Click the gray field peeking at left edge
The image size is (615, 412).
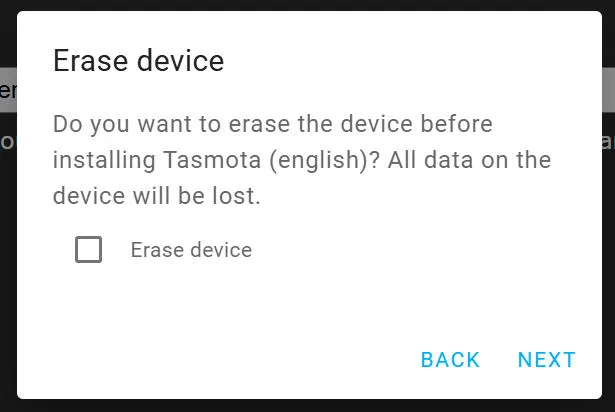[x=7, y=91]
